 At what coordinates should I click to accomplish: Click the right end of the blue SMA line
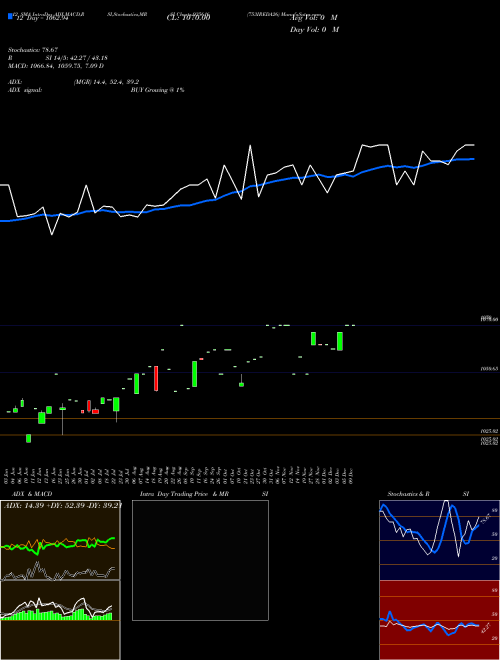(473, 159)
